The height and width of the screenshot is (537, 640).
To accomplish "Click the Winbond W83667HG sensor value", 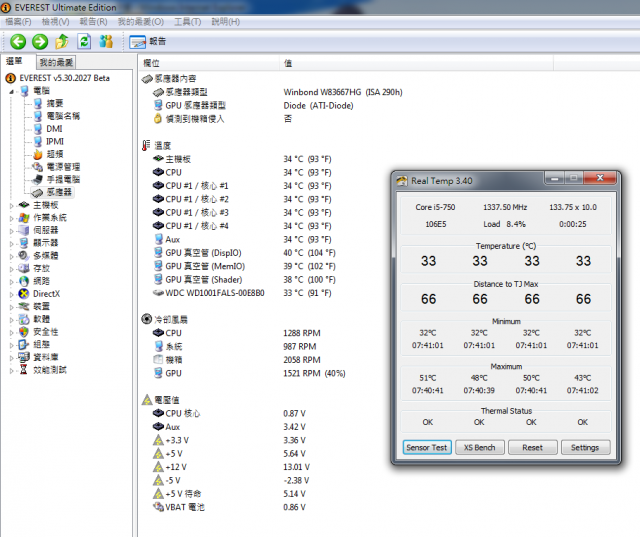I will (x=343, y=92).
